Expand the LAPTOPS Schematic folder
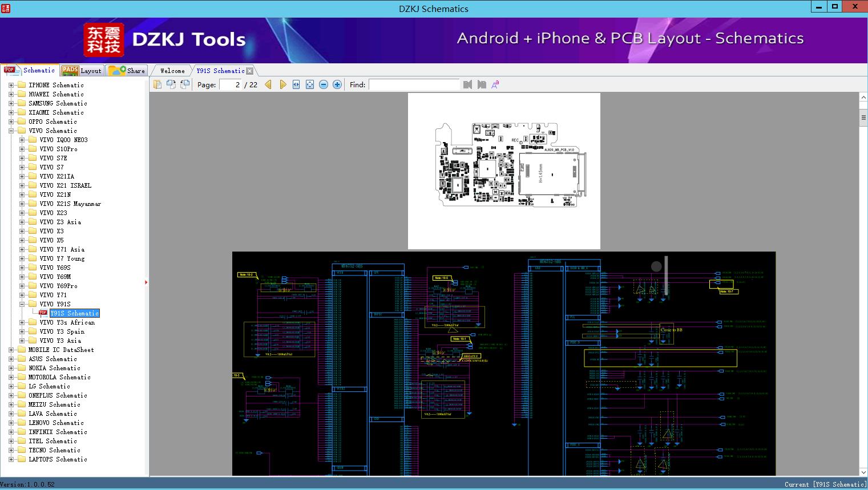 [x=11, y=459]
